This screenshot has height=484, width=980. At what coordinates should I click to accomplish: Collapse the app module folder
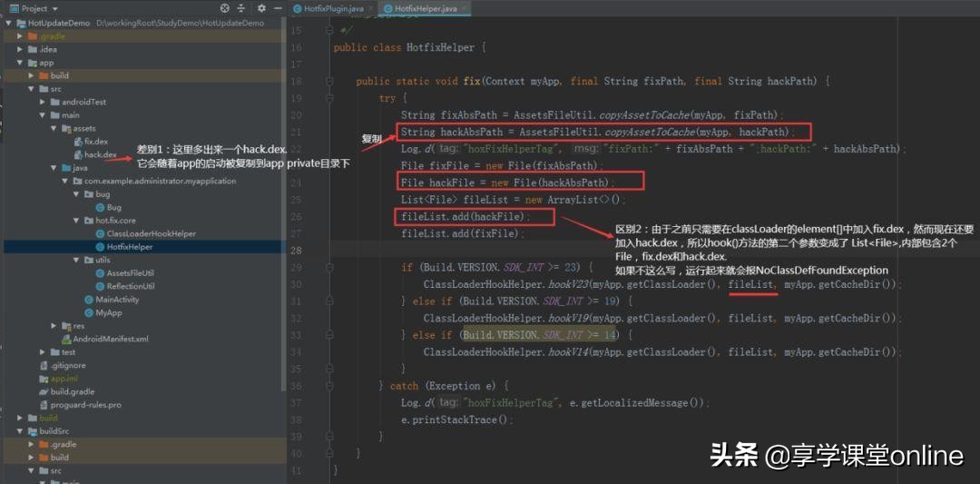tap(21, 63)
